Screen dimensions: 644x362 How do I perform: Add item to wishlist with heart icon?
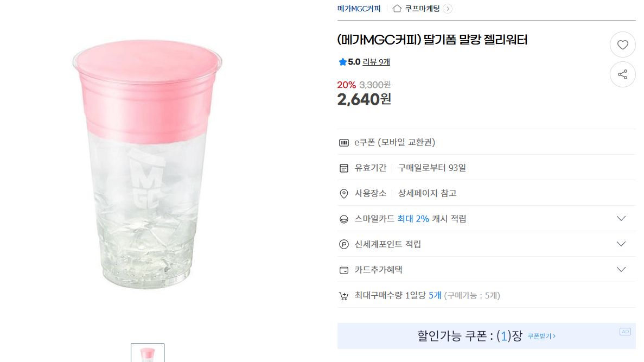tap(622, 45)
